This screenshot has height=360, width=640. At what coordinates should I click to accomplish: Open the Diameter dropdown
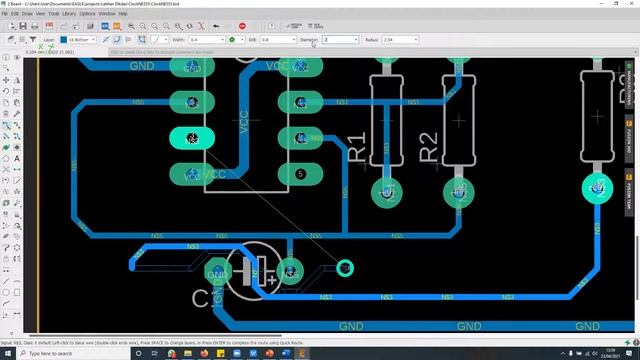click(x=341, y=40)
